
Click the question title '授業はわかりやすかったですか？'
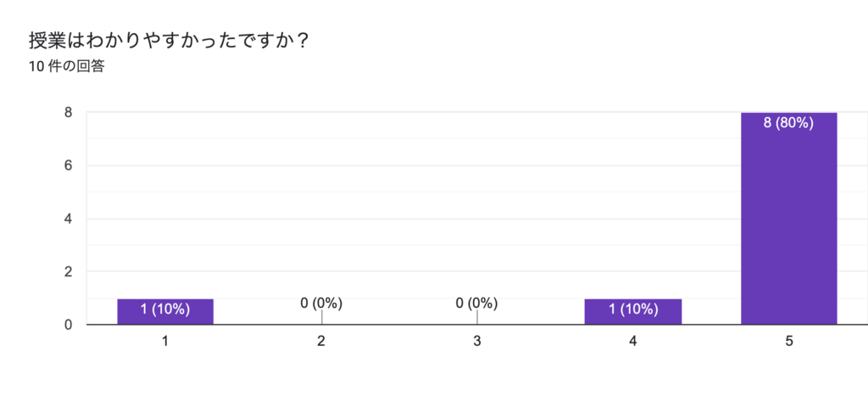click(169, 41)
